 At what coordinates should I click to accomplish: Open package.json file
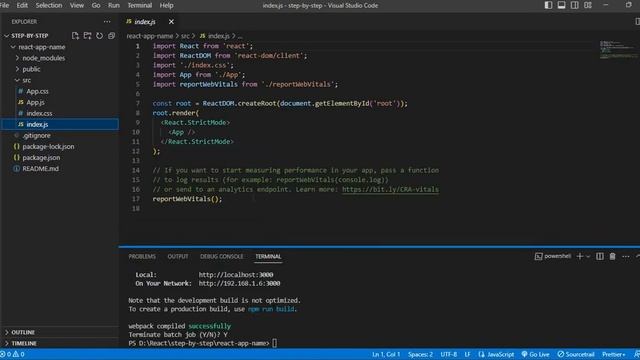click(x=41, y=157)
